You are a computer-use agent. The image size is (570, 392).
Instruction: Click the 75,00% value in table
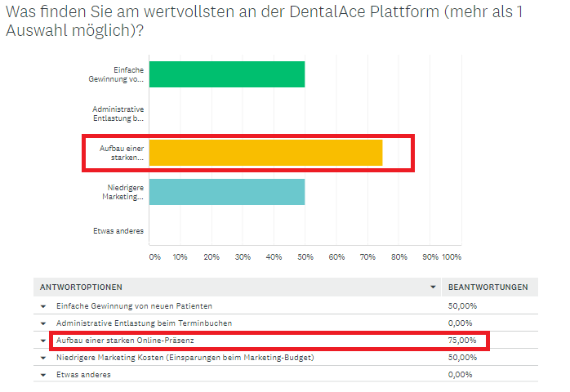[462, 341]
